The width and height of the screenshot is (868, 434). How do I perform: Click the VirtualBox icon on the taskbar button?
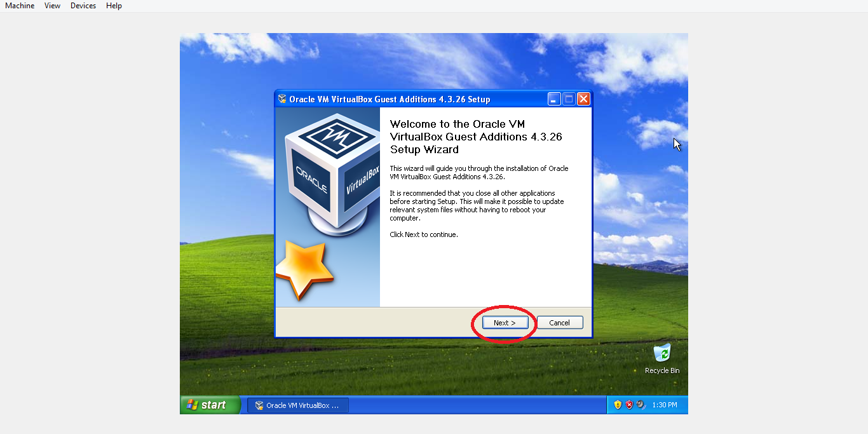(x=258, y=405)
